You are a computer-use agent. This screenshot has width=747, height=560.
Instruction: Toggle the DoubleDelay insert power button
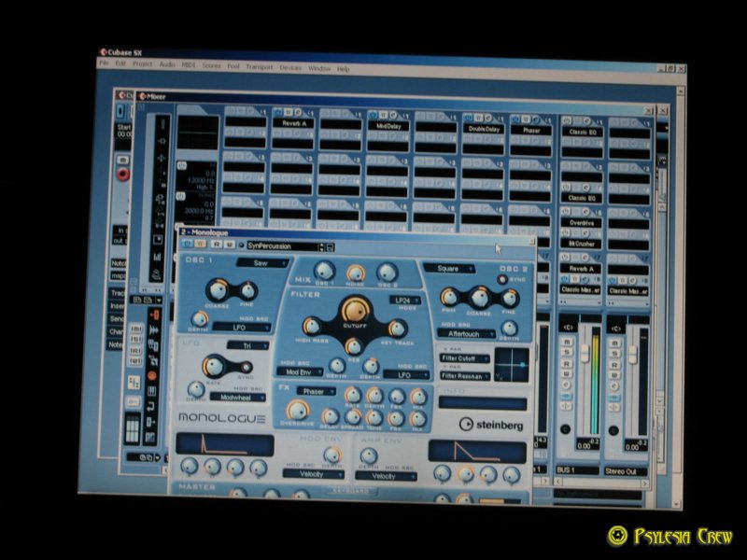pos(468,118)
